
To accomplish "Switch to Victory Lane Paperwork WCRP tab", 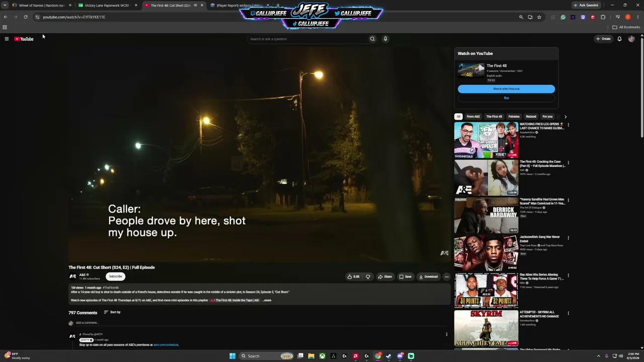I will pyautogui.click(x=107, y=6).
